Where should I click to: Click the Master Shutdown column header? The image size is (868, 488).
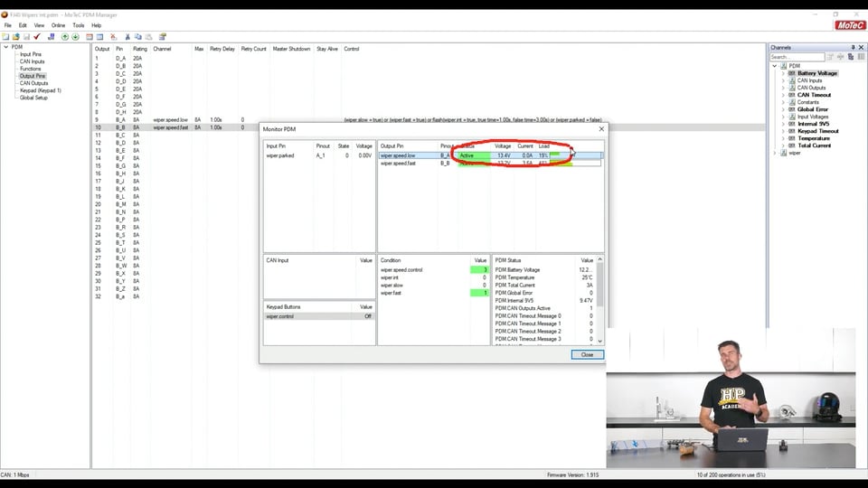point(291,49)
